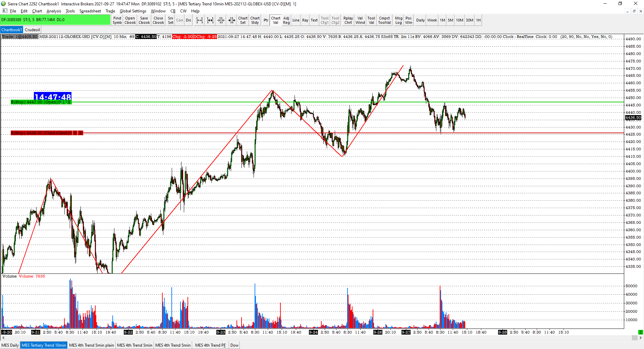Click the Rplay Chrt button
Screen dimensions: 644x349
(x=348, y=20)
